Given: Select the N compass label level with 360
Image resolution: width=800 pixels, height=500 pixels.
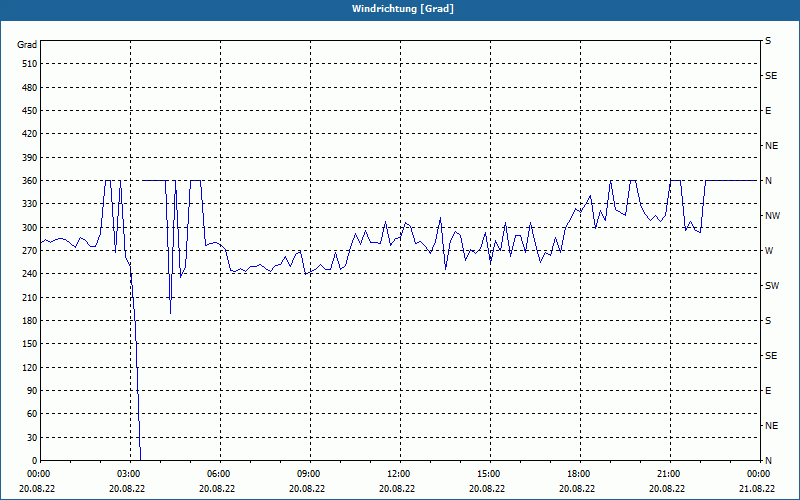Looking at the screenshot, I should click(x=768, y=181).
